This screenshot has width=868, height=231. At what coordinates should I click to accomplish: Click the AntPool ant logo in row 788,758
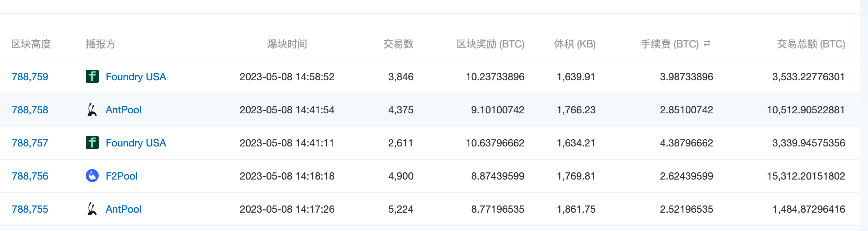92,110
